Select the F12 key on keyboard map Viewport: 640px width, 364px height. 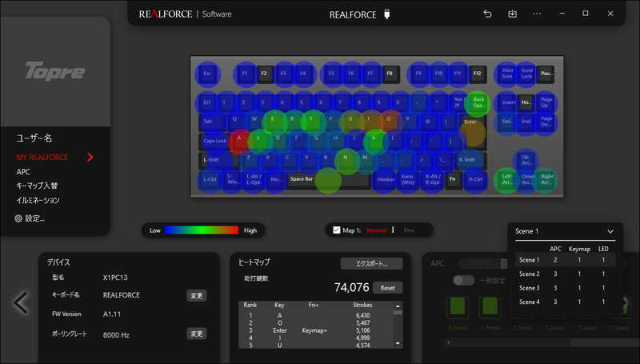pos(477,74)
